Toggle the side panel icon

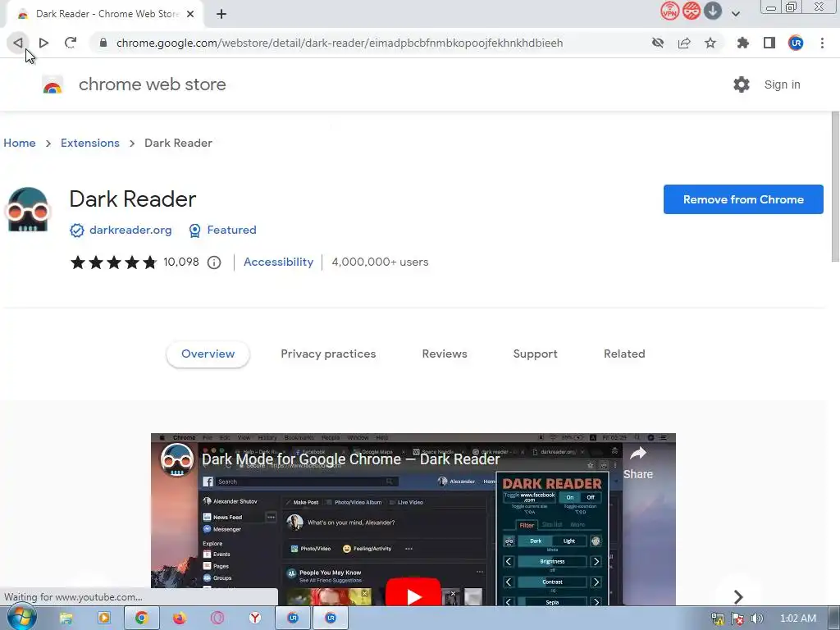pos(769,43)
